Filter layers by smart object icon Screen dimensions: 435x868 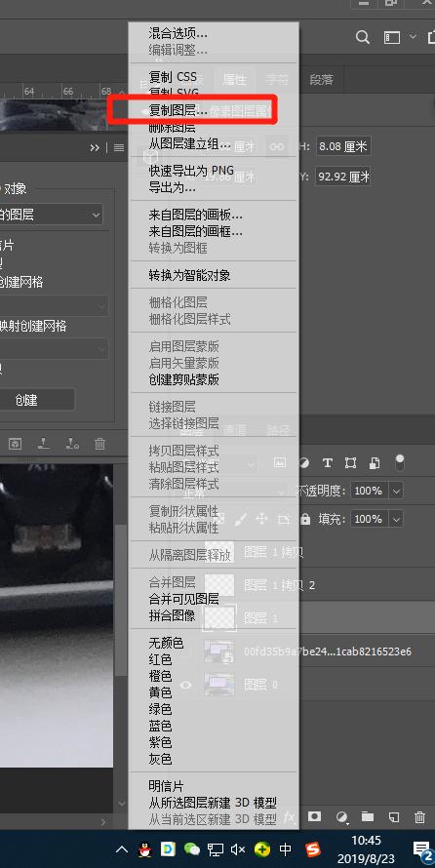point(375,462)
